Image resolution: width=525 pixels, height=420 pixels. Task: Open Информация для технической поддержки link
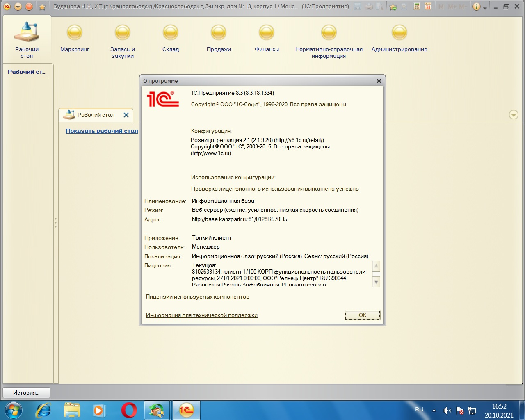(202, 315)
